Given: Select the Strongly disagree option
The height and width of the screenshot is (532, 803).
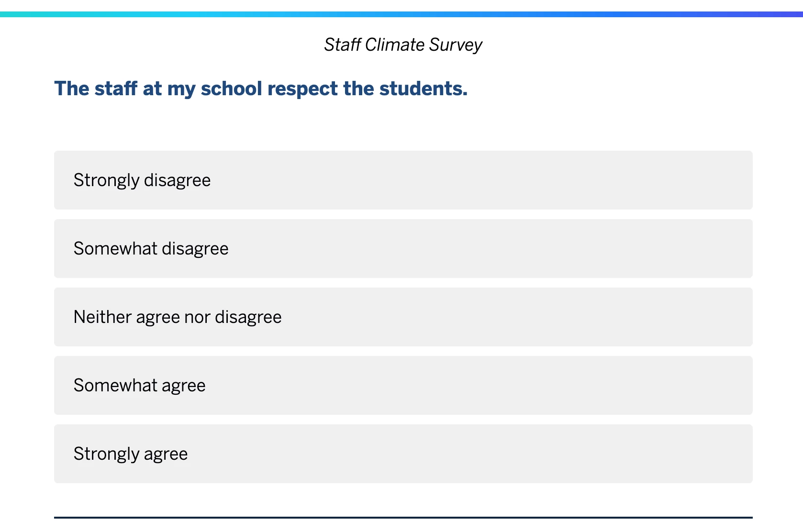Looking at the screenshot, I should 403,180.
